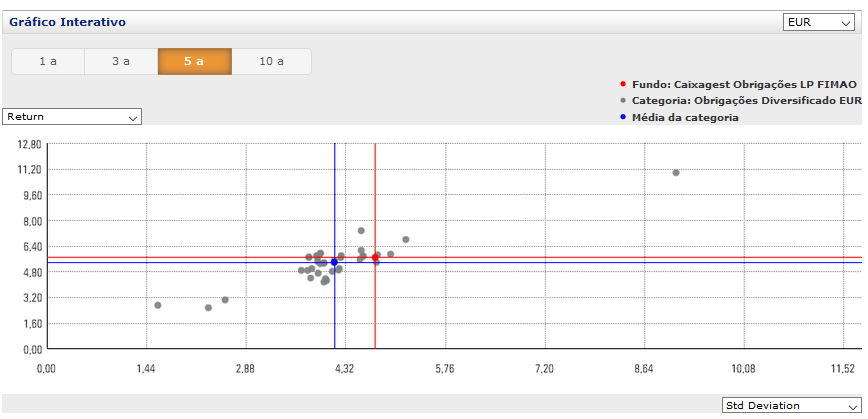Open the EUR currency dropdown
The image size is (868, 419).
point(819,22)
